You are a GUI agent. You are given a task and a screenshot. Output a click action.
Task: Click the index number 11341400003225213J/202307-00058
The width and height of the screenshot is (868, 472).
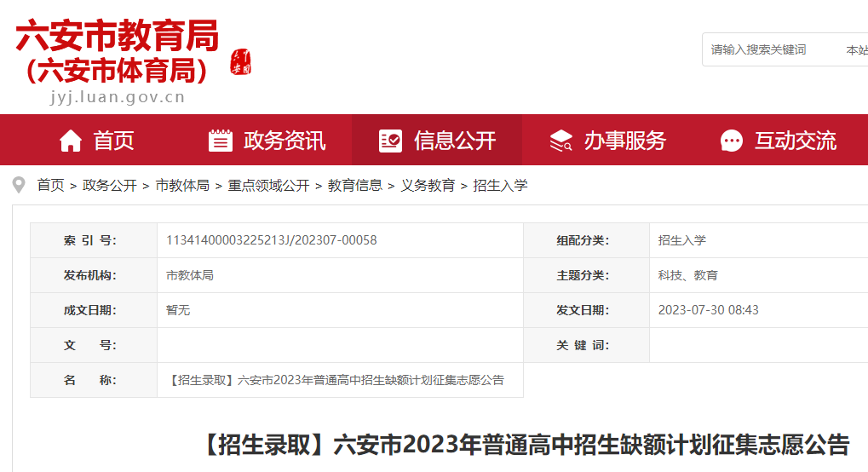point(271,240)
